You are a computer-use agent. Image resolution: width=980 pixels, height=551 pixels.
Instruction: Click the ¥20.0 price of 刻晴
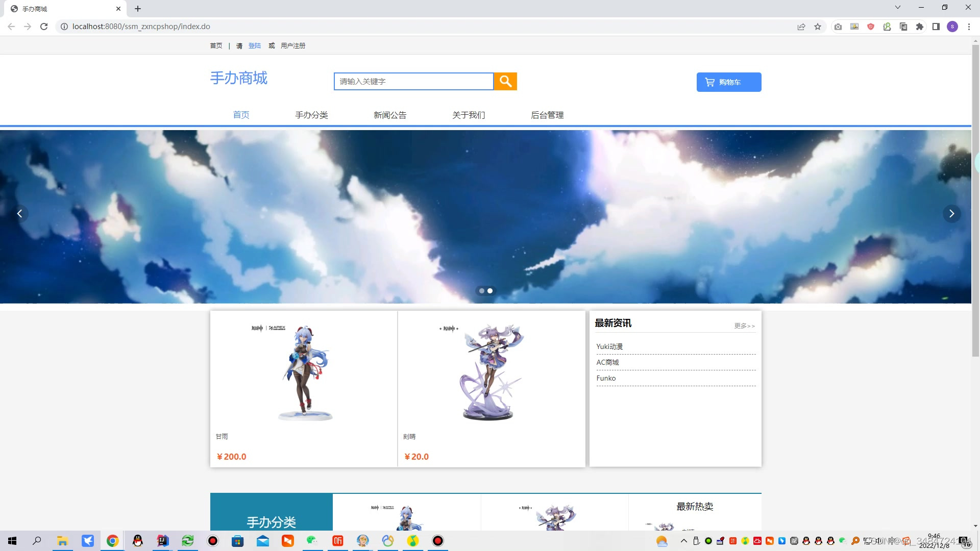pos(416,457)
